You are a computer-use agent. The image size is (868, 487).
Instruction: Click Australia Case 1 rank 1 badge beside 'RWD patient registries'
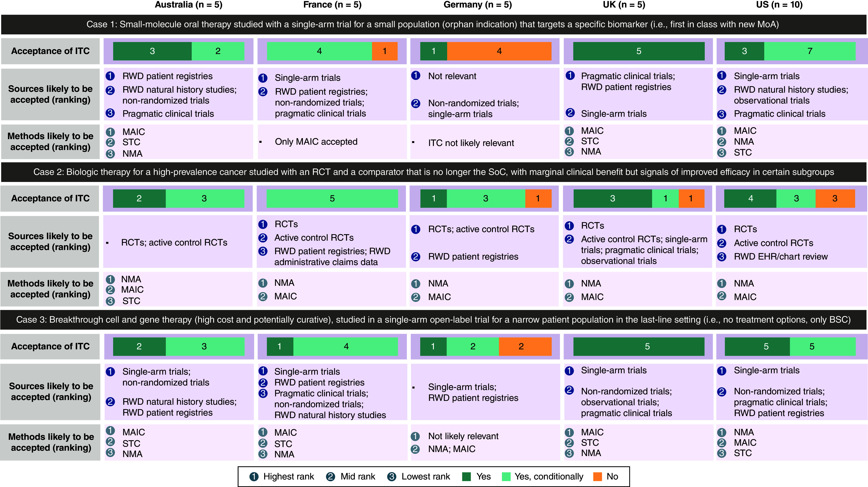(110, 76)
